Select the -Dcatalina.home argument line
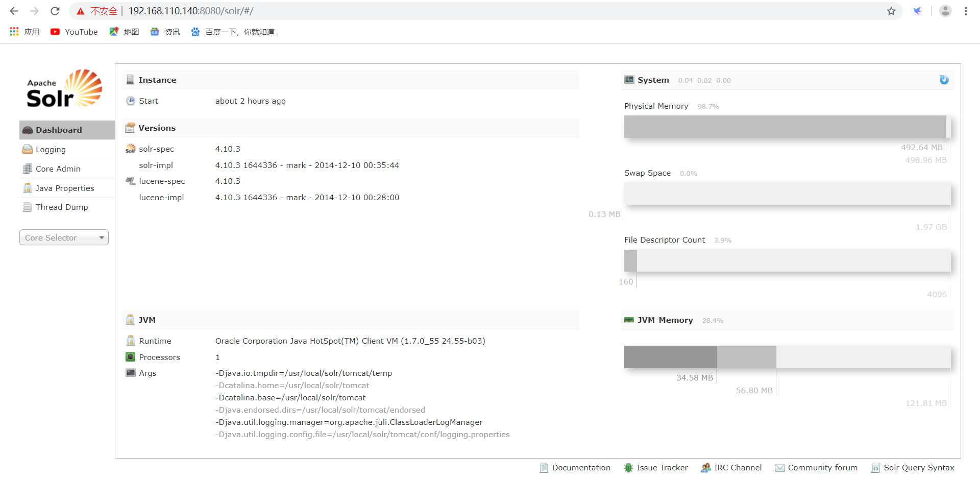980x502 pixels. point(292,386)
